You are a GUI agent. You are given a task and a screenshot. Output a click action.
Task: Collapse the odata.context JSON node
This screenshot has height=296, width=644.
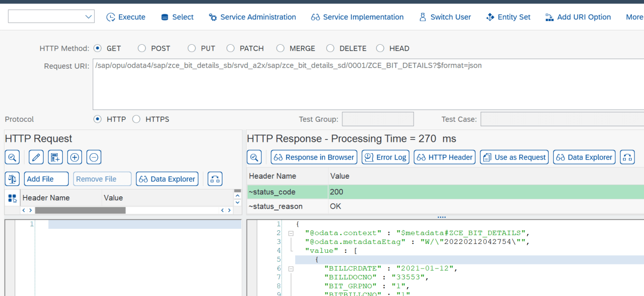pyautogui.click(x=292, y=233)
